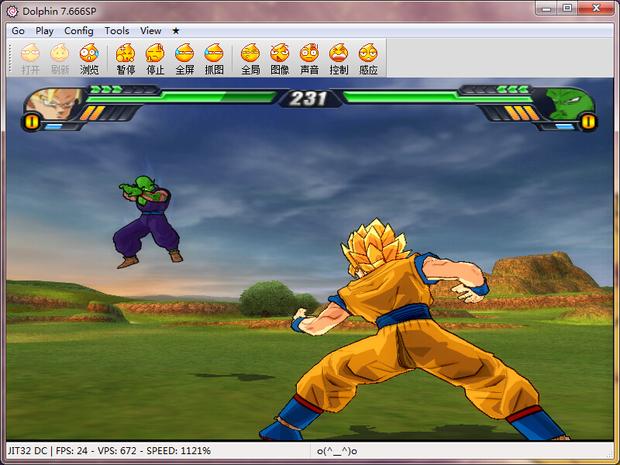This screenshot has height=465, width=620.
Task: Go fullscreen with the 全屏 icon
Action: point(185,59)
